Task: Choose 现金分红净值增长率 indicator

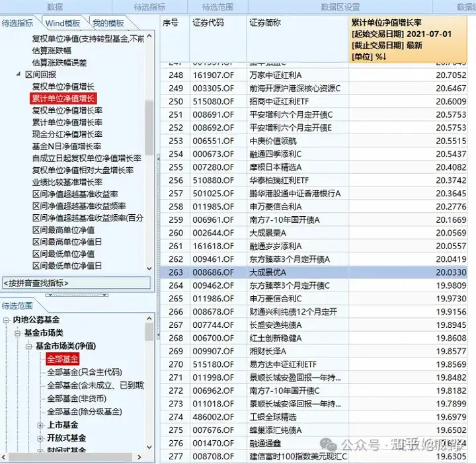Action: pyautogui.click(x=67, y=134)
